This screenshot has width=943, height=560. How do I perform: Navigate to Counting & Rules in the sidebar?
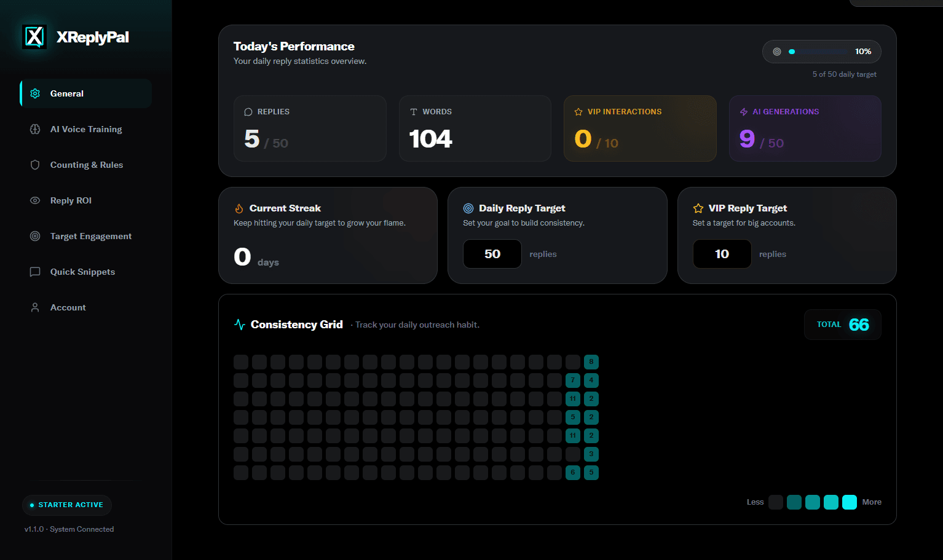pos(87,165)
